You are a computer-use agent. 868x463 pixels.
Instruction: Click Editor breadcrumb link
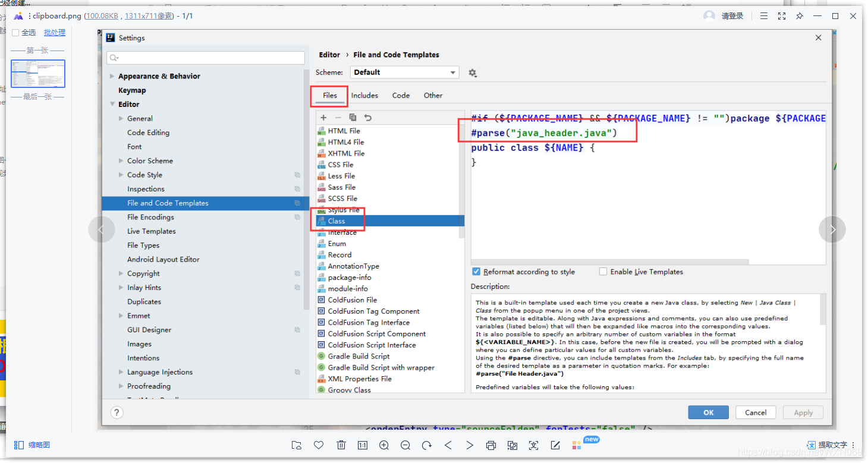point(329,55)
